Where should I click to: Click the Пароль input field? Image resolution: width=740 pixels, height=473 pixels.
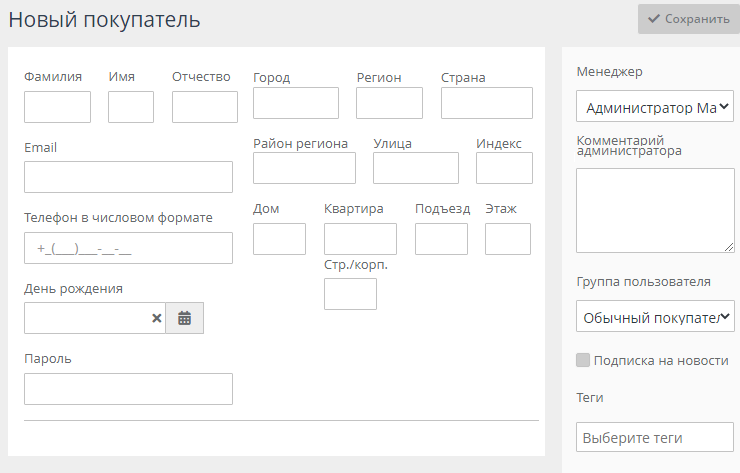coord(128,389)
